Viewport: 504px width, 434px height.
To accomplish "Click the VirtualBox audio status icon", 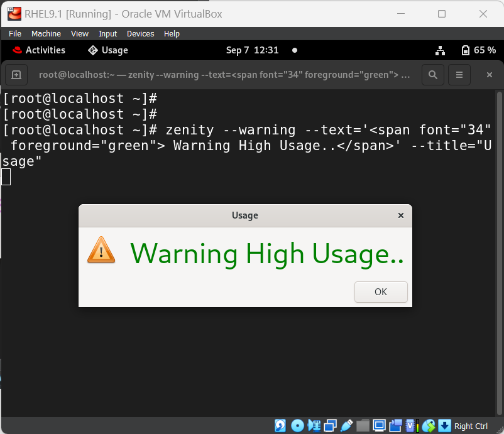I will pyautogui.click(x=313, y=425).
